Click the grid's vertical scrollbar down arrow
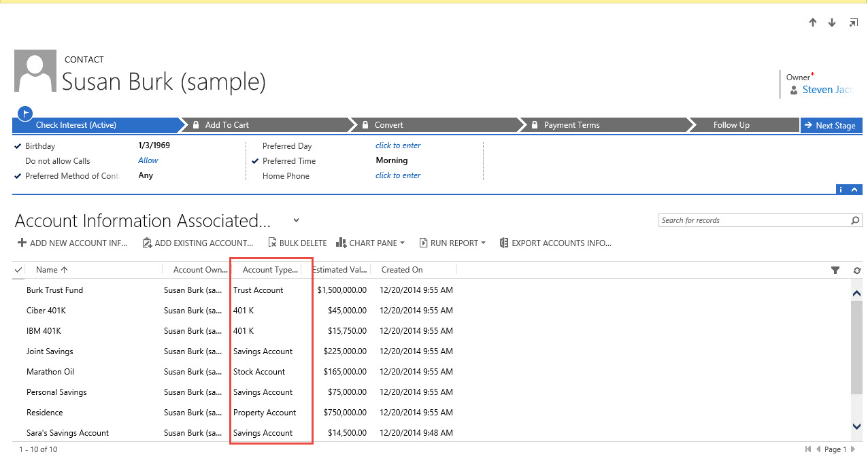 click(856, 426)
